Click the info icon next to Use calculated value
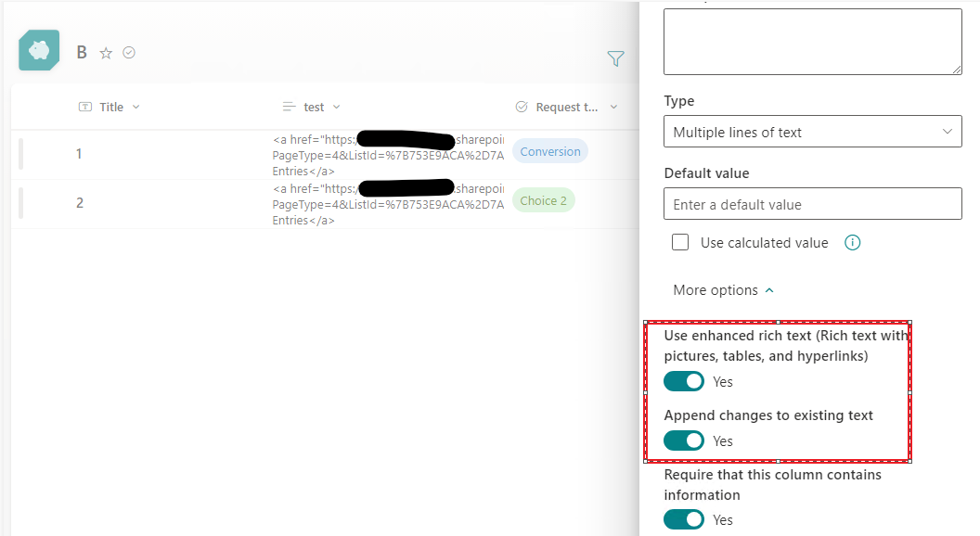980x536 pixels. [852, 242]
